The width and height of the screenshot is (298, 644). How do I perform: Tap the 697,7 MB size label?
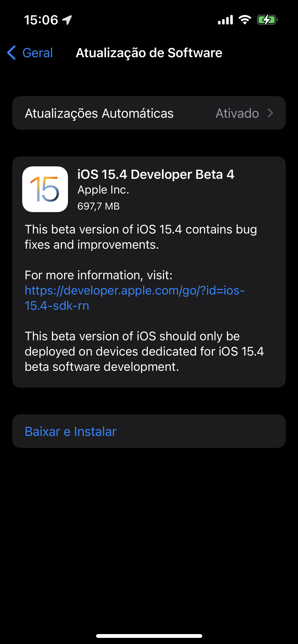[98, 206]
